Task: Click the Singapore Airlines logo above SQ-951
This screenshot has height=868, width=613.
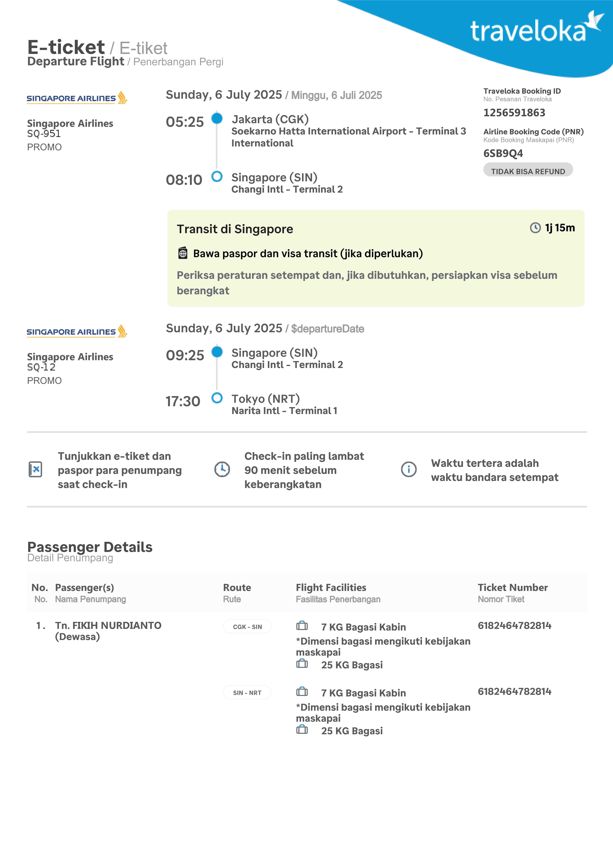Action: (x=77, y=98)
